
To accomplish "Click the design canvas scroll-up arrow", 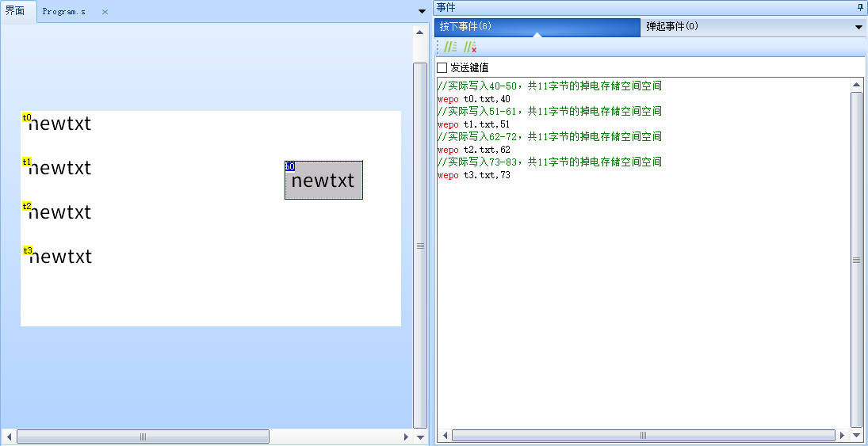I will point(420,32).
